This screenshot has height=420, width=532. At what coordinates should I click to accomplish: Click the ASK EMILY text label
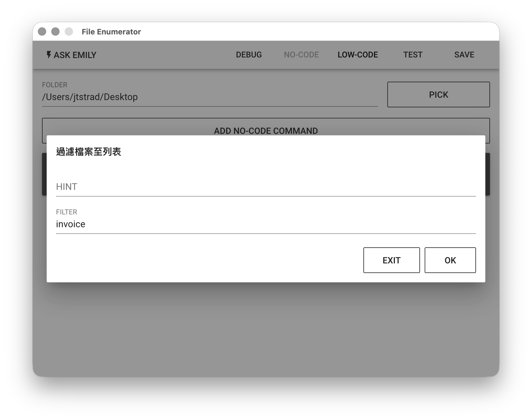[x=75, y=55]
